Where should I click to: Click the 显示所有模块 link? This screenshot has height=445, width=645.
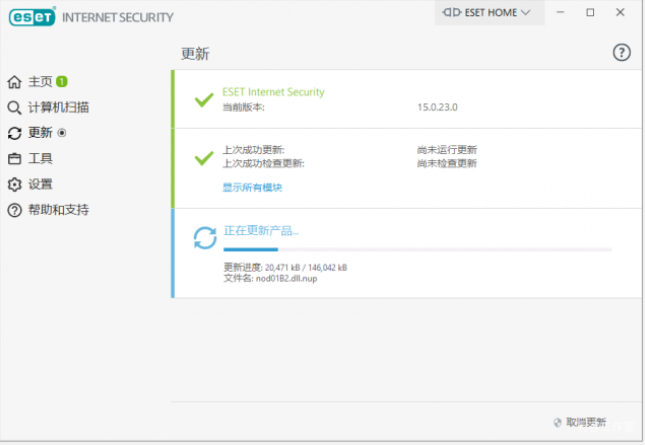[252, 187]
